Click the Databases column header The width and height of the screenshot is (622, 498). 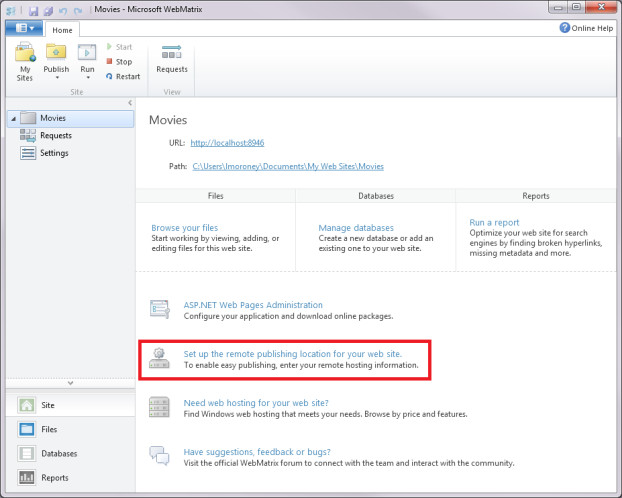[x=376, y=196]
